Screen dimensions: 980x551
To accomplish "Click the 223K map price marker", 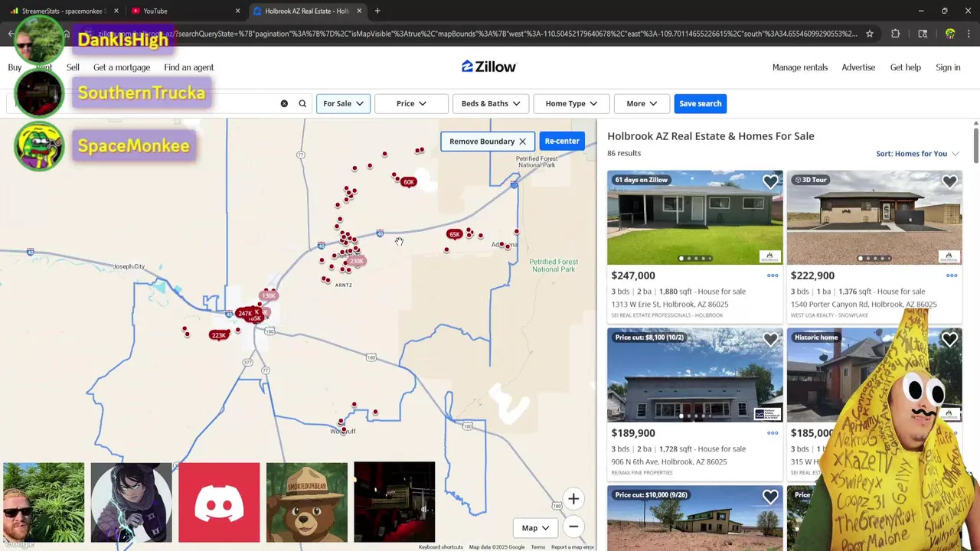I will tap(219, 335).
